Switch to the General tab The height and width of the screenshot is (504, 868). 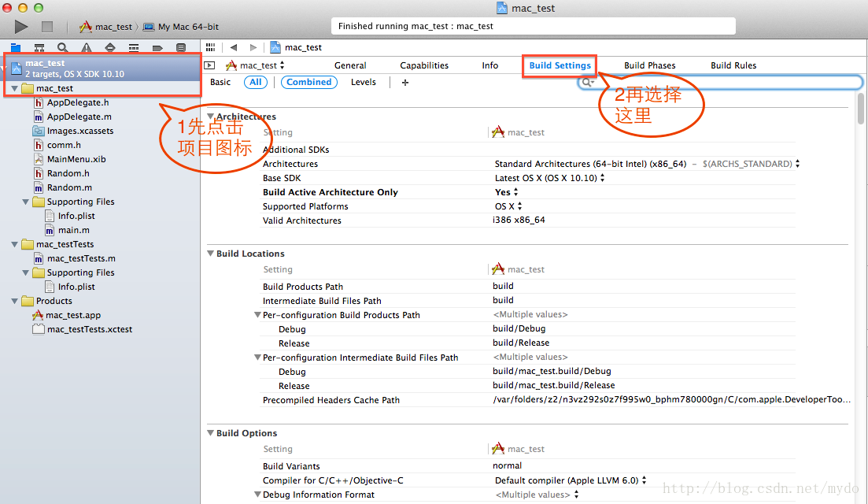(350, 65)
